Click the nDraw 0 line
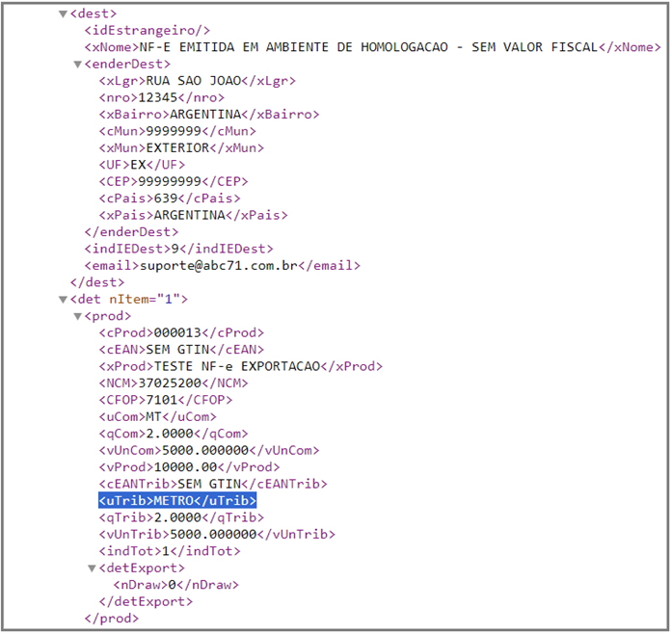Viewport: 672px width, 634px height. (x=176, y=585)
